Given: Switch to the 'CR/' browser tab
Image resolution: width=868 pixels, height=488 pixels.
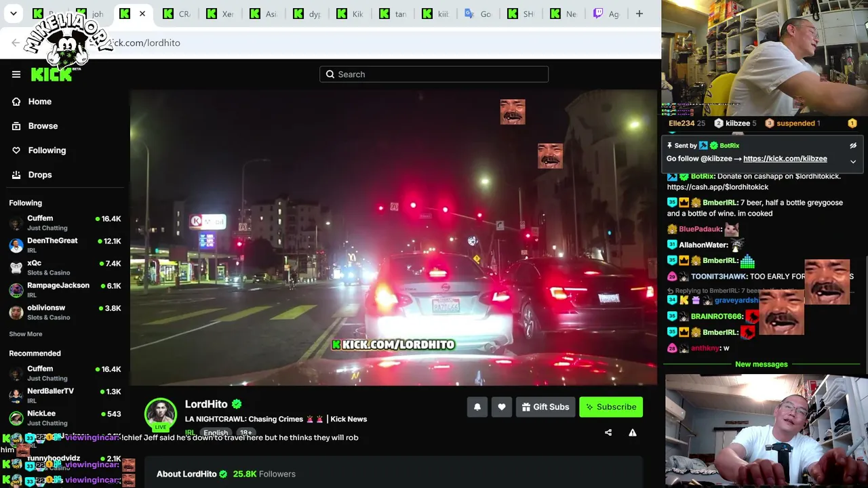Looking at the screenshot, I should (178, 14).
